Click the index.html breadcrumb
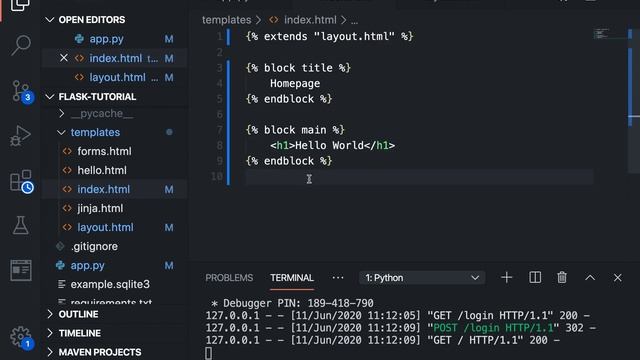640x360 pixels. click(x=310, y=20)
